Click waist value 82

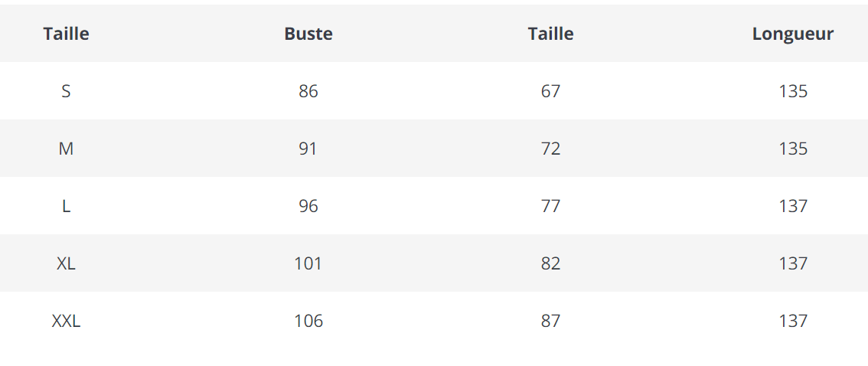pyautogui.click(x=550, y=263)
